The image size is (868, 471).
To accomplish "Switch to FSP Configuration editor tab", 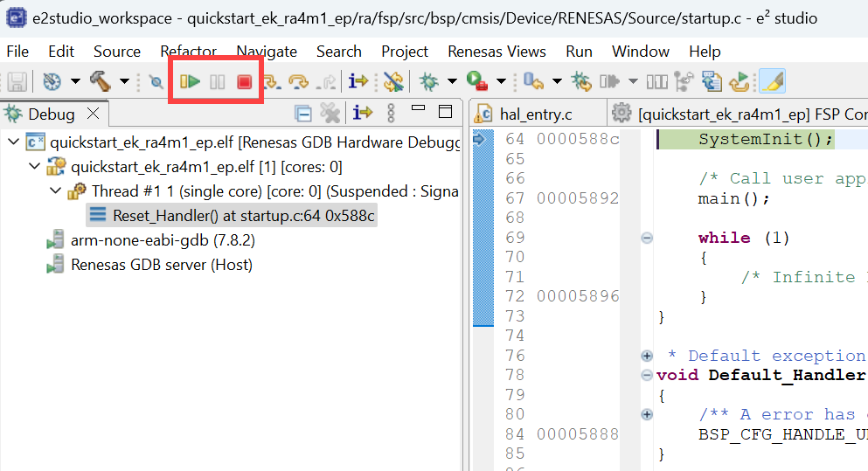I will (x=739, y=114).
